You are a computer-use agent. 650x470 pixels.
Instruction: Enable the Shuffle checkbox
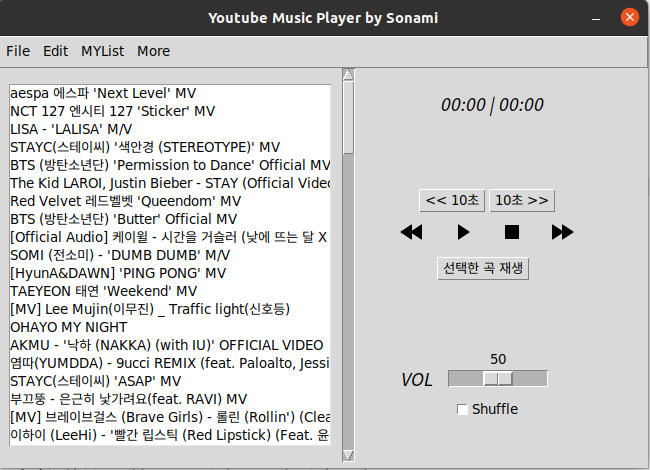(462, 409)
